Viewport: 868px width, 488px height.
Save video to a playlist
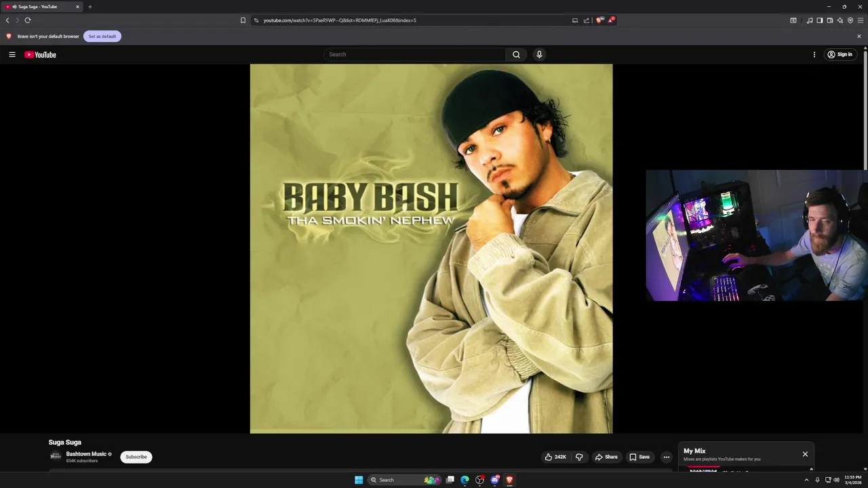click(639, 457)
